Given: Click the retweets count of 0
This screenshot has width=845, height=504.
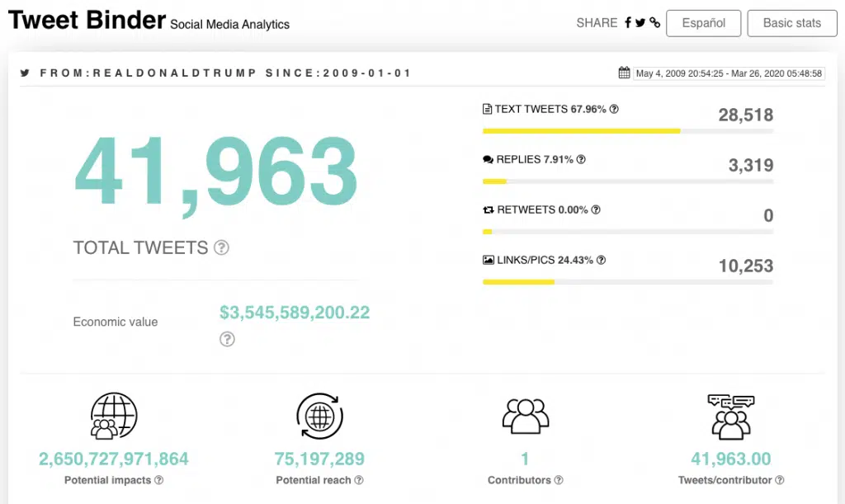Looking at the screenshot, I should [x=768, y=215].
